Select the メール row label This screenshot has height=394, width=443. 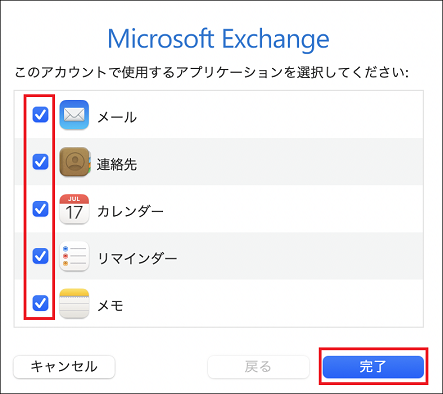(117, 117)
